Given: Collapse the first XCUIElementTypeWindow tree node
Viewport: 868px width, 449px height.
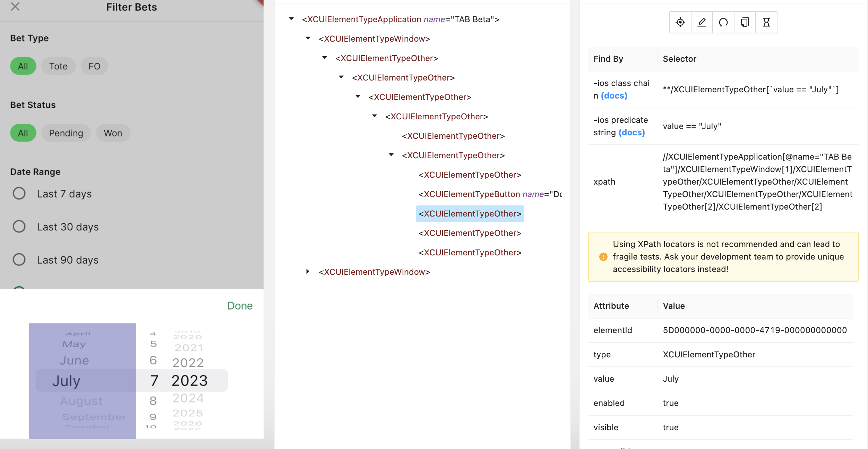Looking at the screenshot, I should coord(308,39).
